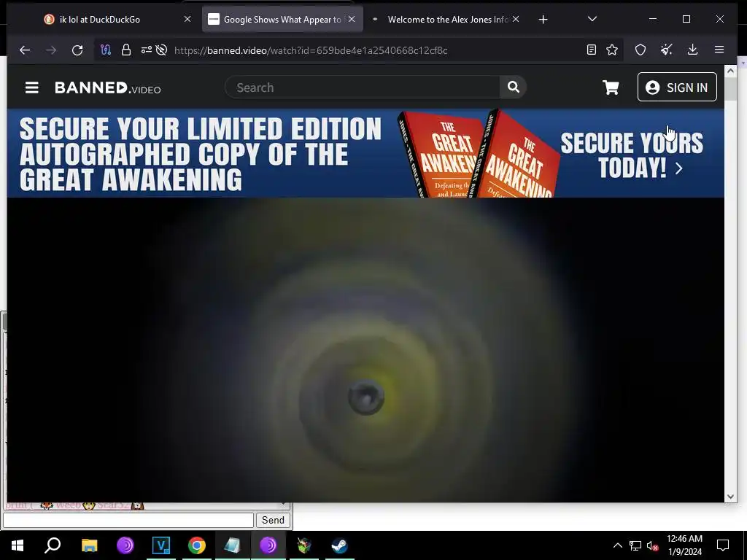Open a new browser tab
Image resolution: width=747 pixels, height=560 pixels.
[x=543, y=19]
